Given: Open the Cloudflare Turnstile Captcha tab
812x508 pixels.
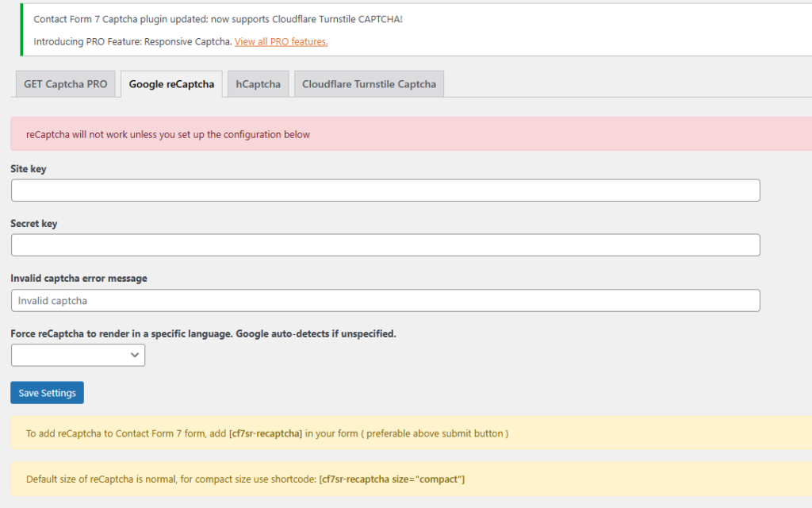Looking at the screenshot, I should click(369, 84).
